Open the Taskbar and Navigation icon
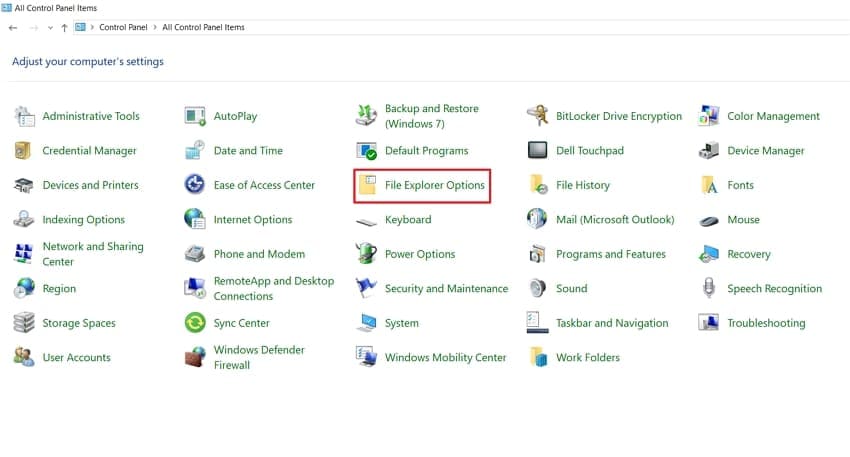Viewport: 850px width, 457px height. tap(537, 322)
